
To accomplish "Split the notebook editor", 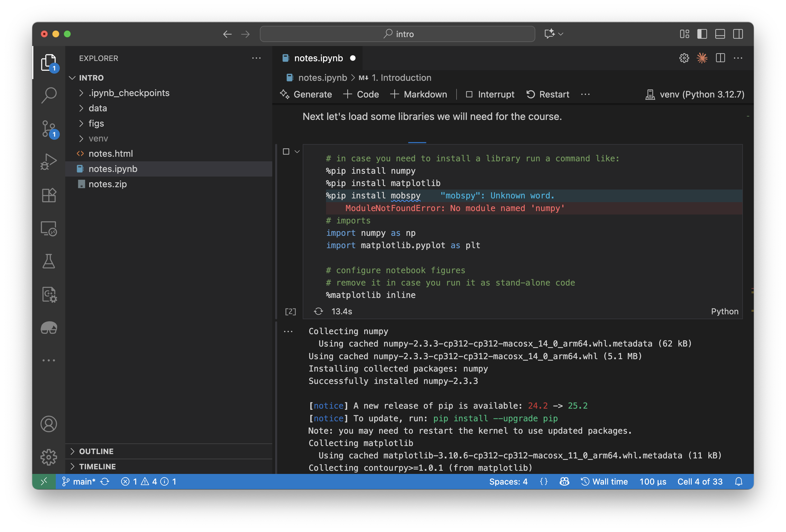I will (720, 58).
